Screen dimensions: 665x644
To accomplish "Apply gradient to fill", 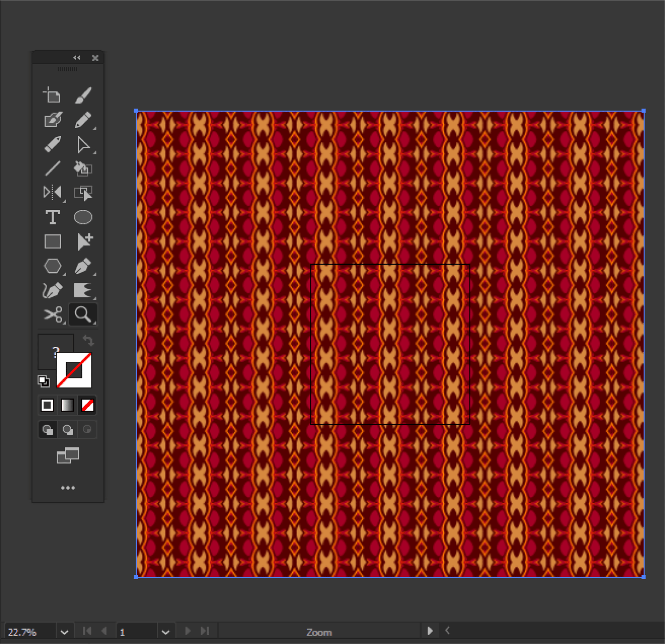I will pyautogui.click(x=67, y=405).
